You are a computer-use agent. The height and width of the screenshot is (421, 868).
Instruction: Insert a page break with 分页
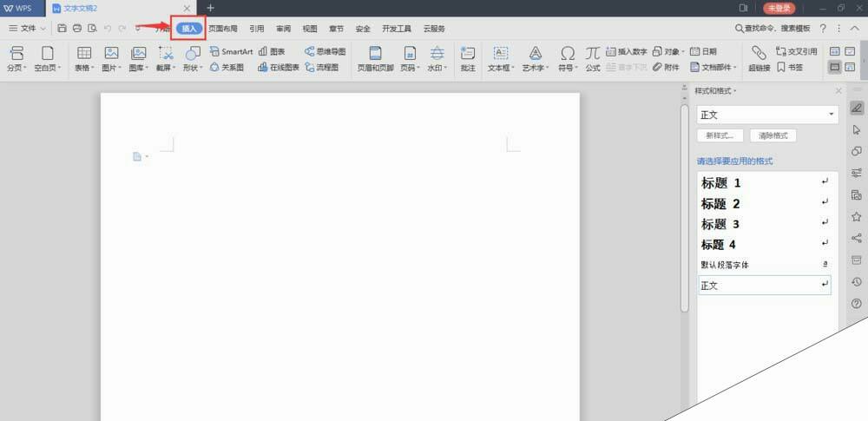tap(17, 59)
